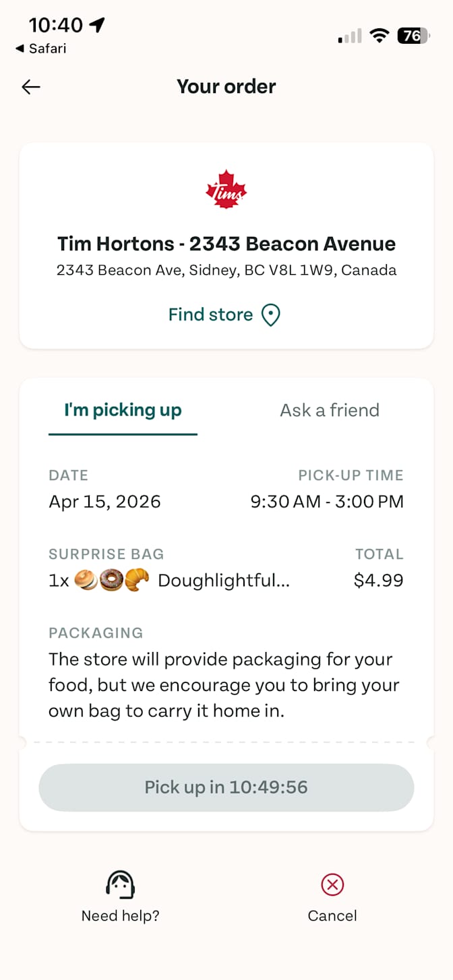Tap the back arrow icon
Image resolution: width=453 pixels, height=980 pixels.
pos(31,87)
